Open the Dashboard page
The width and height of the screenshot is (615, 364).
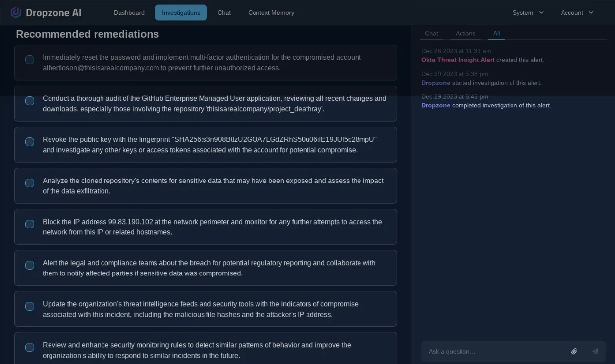(x=129, y=12)
